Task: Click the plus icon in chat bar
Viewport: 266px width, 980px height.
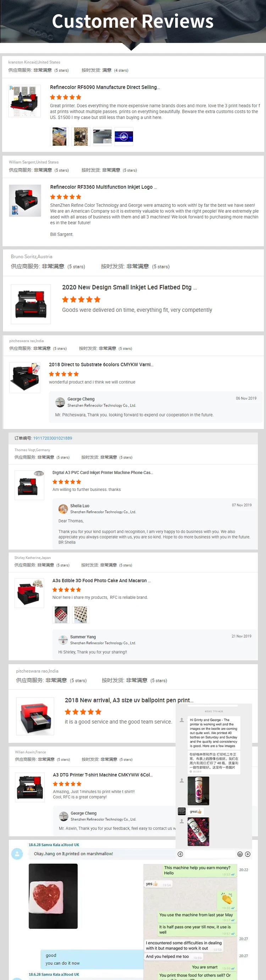Action: (x=248, y=854)
